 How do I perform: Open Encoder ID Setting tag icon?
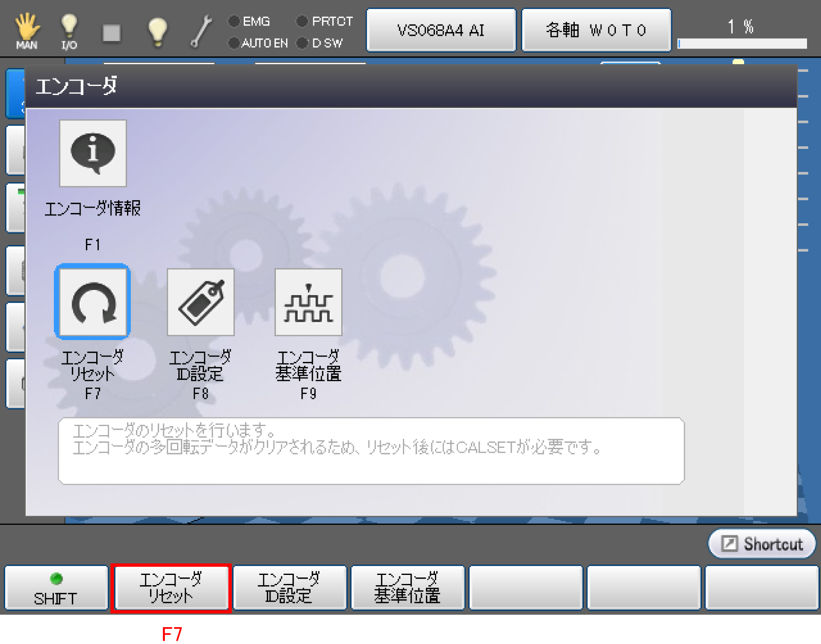pos(201,302)
